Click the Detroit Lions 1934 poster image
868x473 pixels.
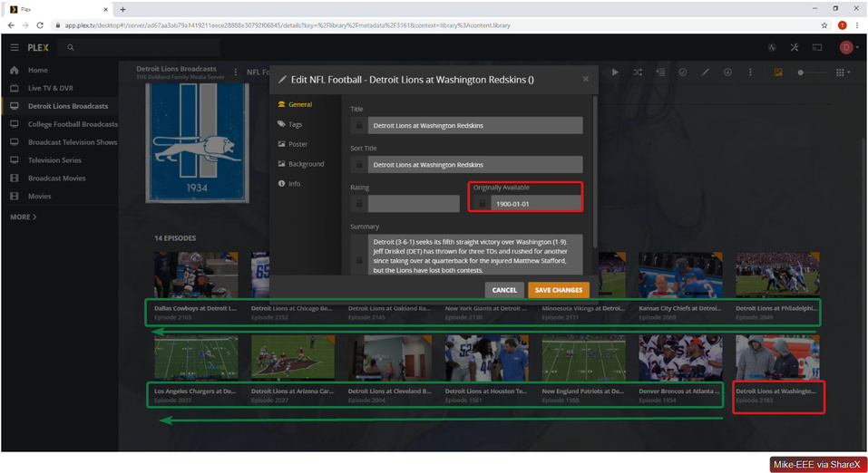tap(197, 143)
